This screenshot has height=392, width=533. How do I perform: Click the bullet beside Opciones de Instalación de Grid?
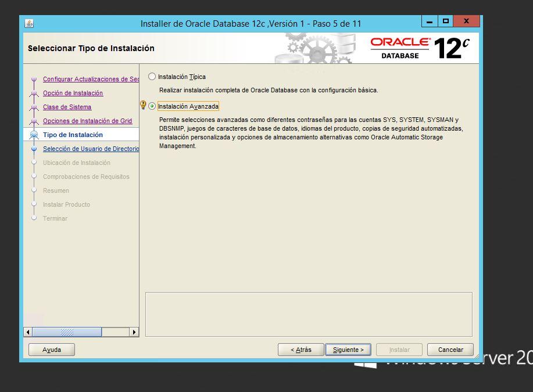pos(34,121)
